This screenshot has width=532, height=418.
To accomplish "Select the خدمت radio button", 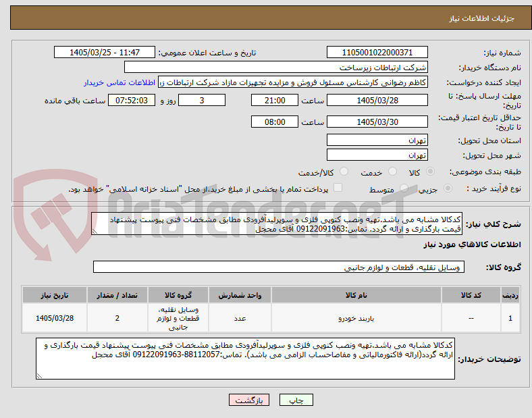I will pos(392,172).
